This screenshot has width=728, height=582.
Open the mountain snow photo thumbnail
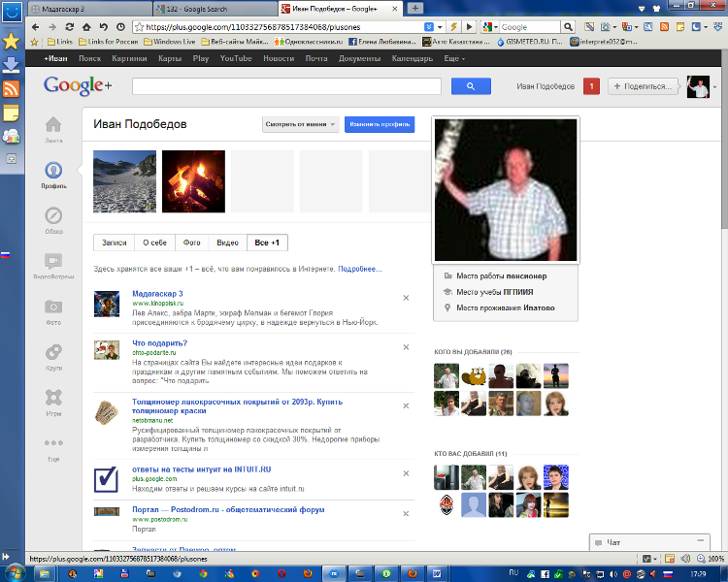tap(125, 181)
